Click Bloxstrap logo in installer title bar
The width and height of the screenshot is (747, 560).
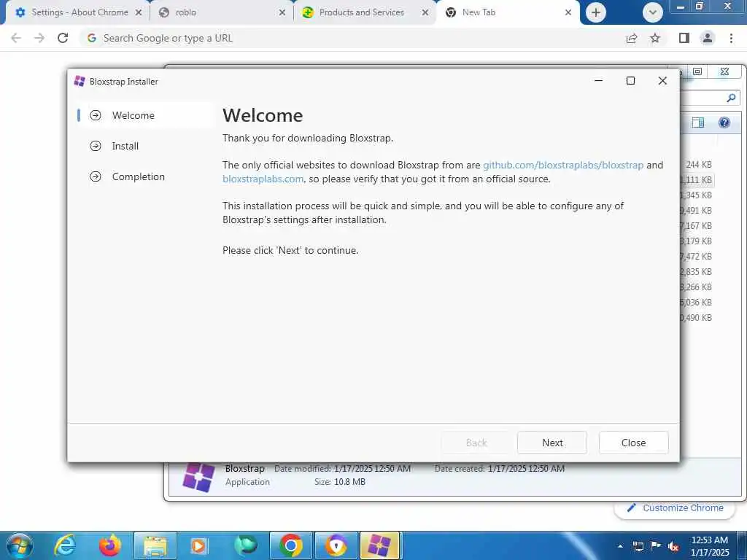click(80, 82)
